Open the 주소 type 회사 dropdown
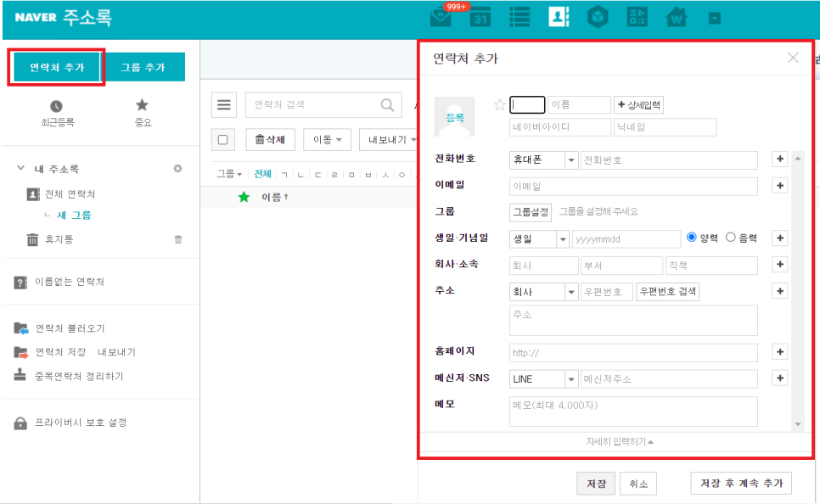This screenshot has height=504, width=820. [543, 292]
